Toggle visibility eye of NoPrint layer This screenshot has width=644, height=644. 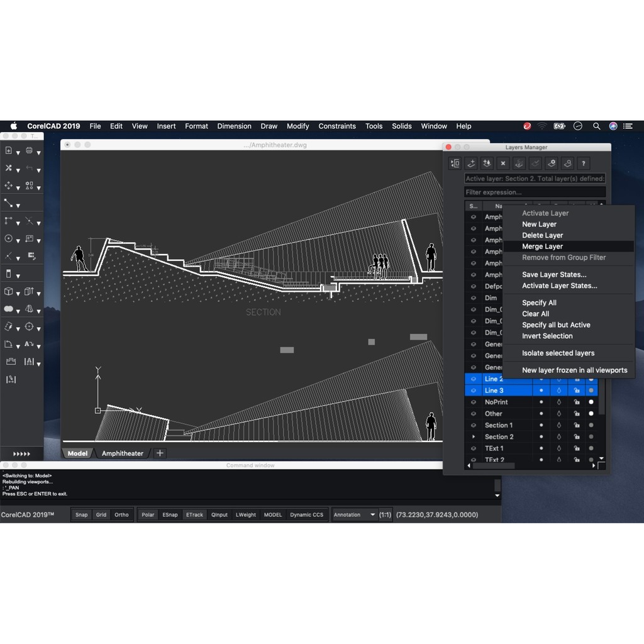474,402
